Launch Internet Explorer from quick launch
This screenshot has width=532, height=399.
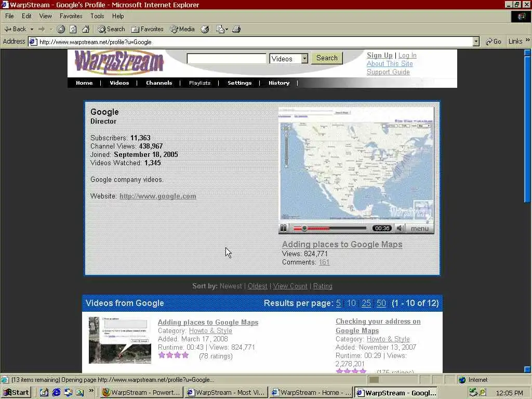click(56, 393)
